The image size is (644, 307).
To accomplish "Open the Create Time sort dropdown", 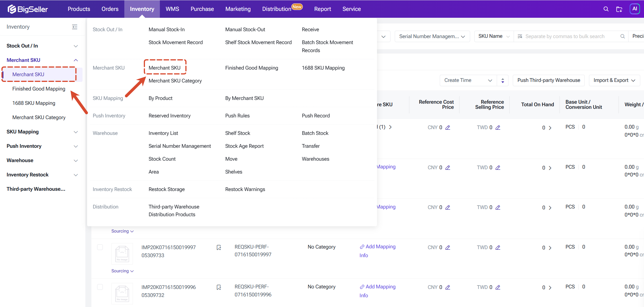I will 468,80.
